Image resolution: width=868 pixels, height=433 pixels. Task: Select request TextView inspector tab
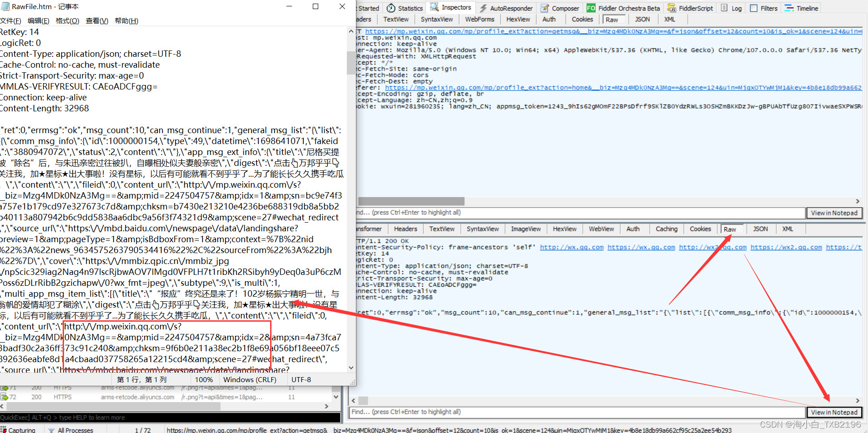396,19
